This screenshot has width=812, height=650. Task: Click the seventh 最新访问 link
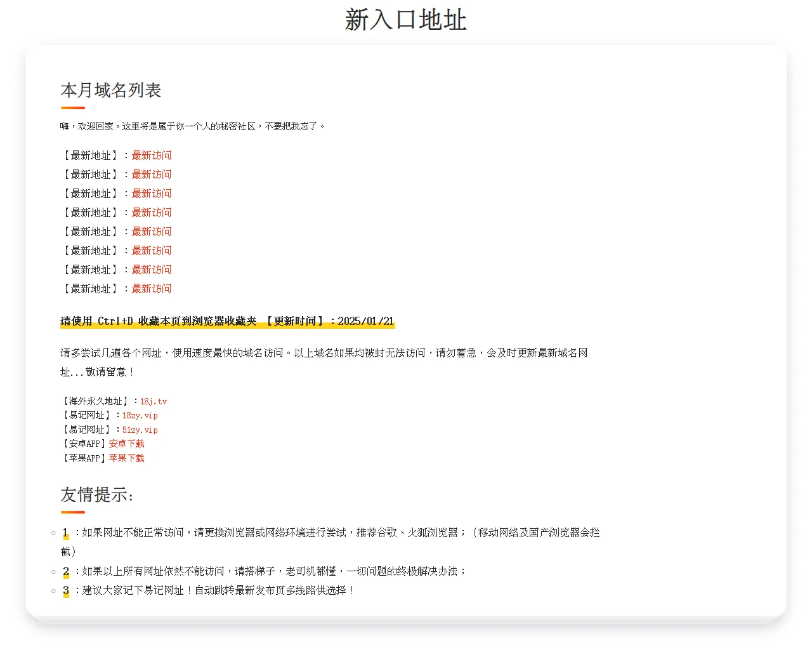click(151, 270)
